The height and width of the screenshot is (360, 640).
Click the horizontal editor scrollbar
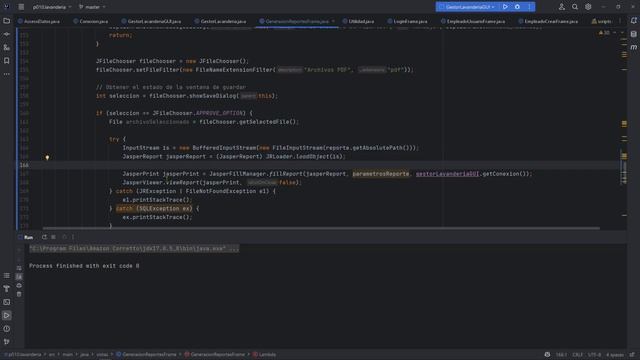click(321, 228)
